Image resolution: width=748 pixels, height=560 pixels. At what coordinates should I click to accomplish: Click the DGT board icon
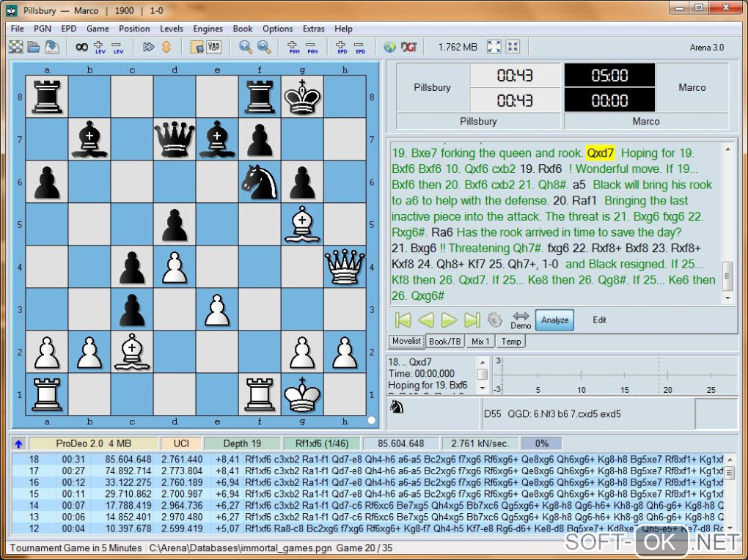click(408, 47)
